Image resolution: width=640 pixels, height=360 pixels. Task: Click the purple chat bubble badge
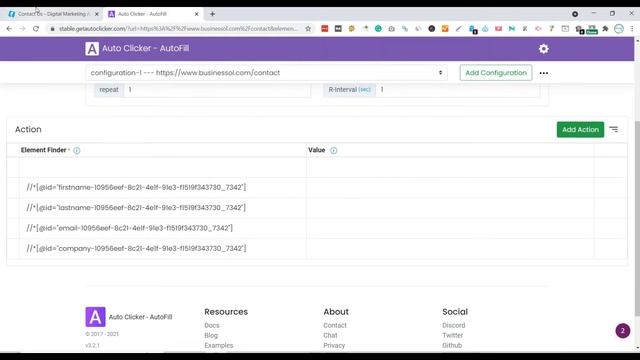[x=622, y=331]
